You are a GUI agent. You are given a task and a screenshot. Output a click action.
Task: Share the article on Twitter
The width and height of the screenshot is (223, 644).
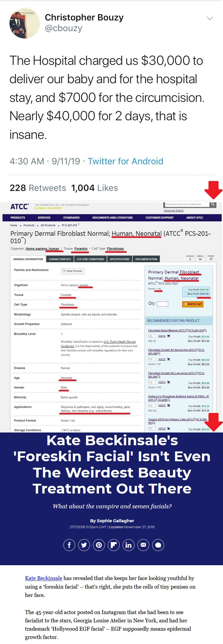point(84,545)
